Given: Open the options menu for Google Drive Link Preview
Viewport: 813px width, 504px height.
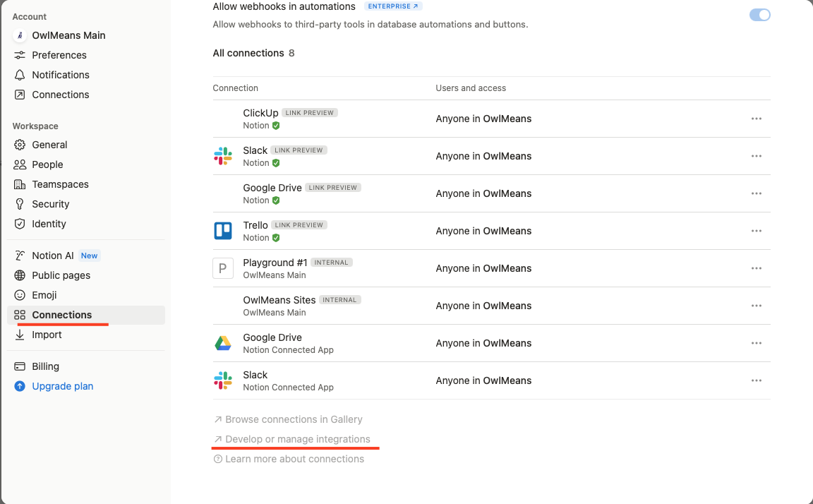Looking at the screenshot, I should (757, 193).
